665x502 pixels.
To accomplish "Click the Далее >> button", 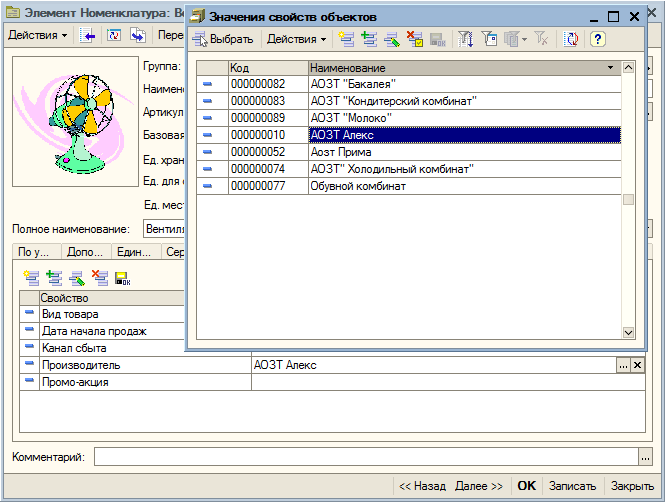I will tap(479, 486).
